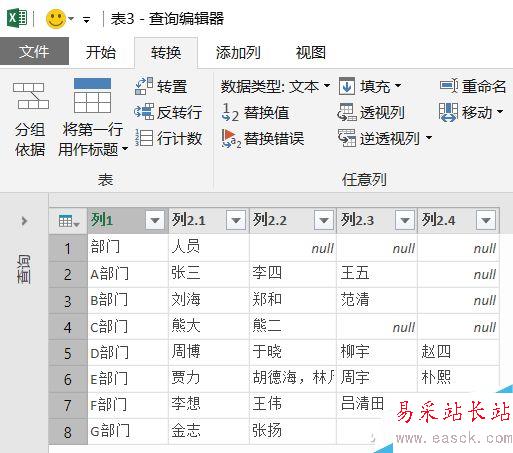Click the cell 熊大
The width and height of the screenshot is (513, 453).
click(209, 326)
